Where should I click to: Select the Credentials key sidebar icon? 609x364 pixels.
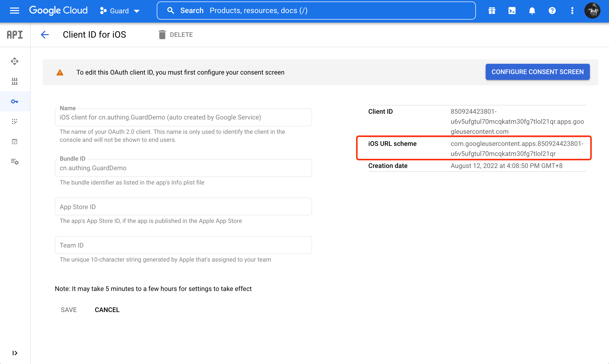click(15, 101)
